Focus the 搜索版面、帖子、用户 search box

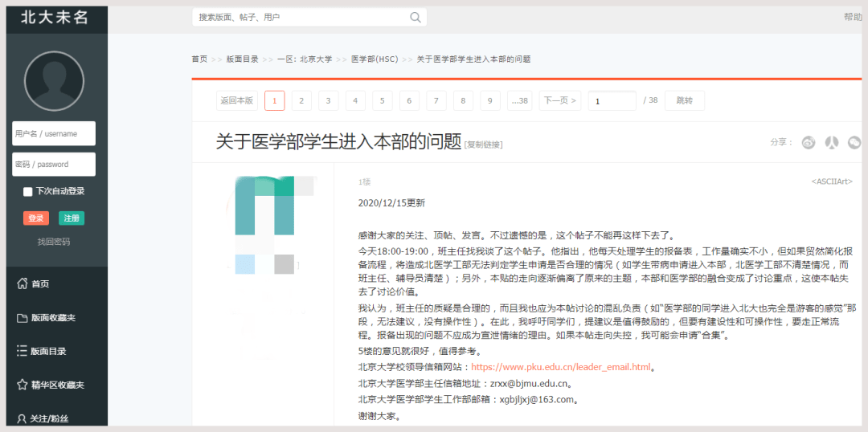coord(309,17)
